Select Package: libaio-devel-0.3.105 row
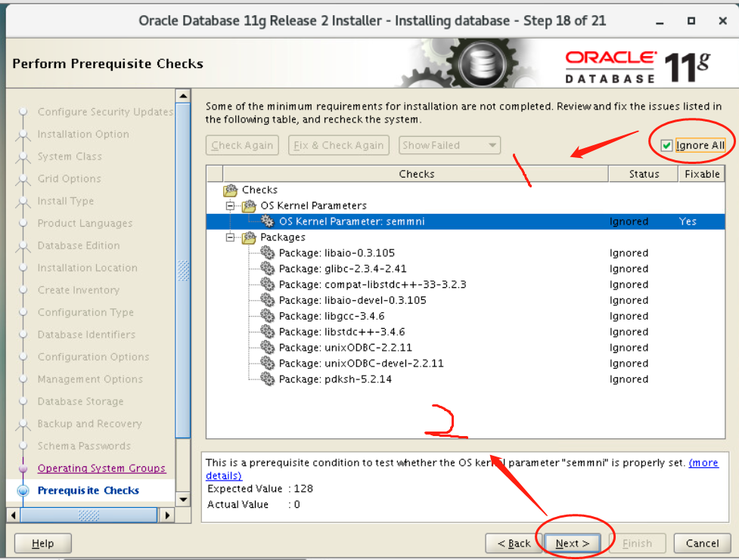739x560 pixels. (x=466, y=301)
